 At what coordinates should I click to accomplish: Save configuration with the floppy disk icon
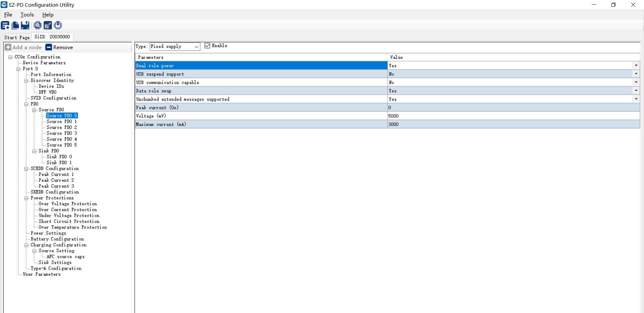click(x=25, y=25)
